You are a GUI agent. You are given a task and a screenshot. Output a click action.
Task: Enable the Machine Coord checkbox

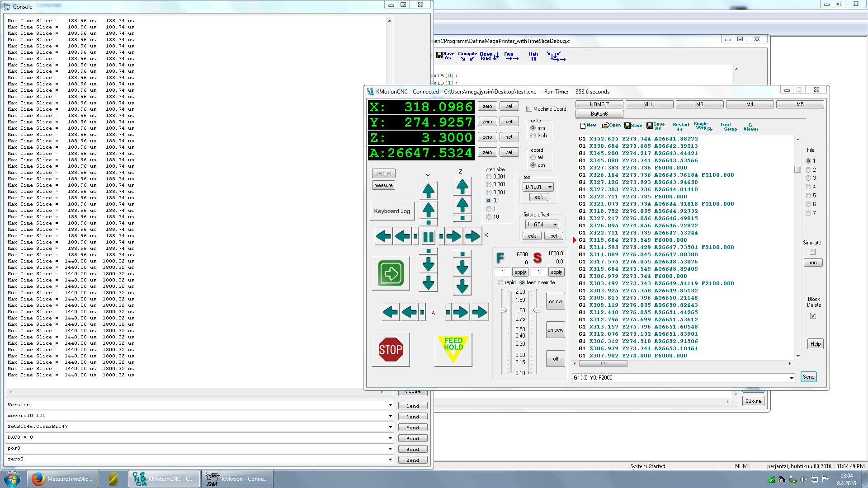pos(529,109)
